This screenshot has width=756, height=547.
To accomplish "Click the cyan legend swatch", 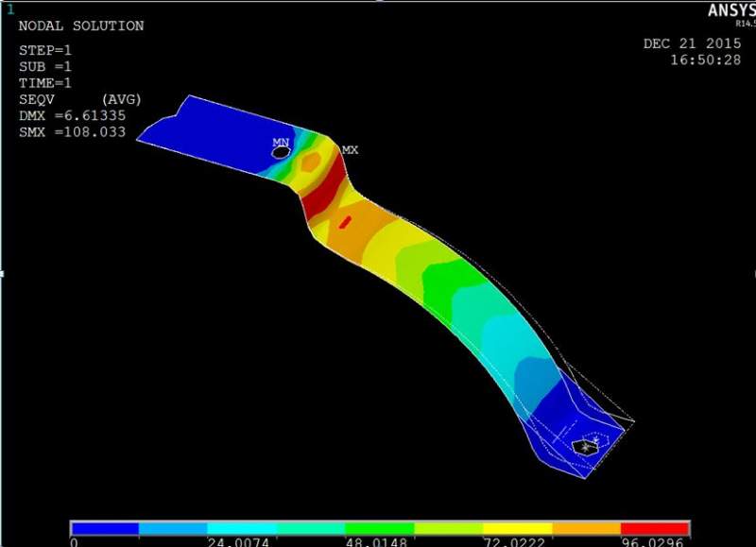I will pos(242,529).
